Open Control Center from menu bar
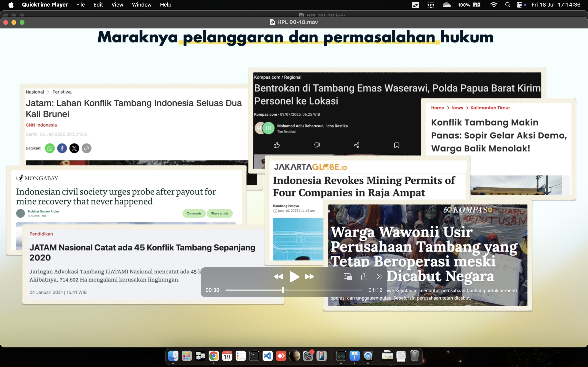The image size is (588, 367). pos(519,5)
